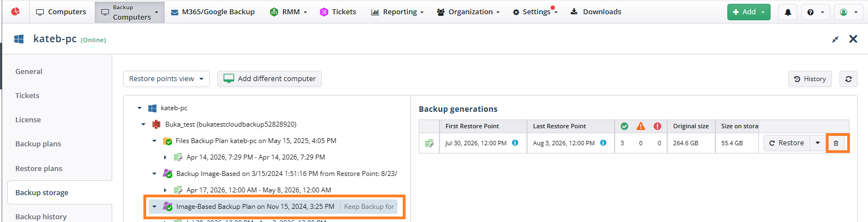The height and width of the screenshot is (222, 868).
Task: Click the 264.6 GB original size cell
Action: [x=691, y=143]
